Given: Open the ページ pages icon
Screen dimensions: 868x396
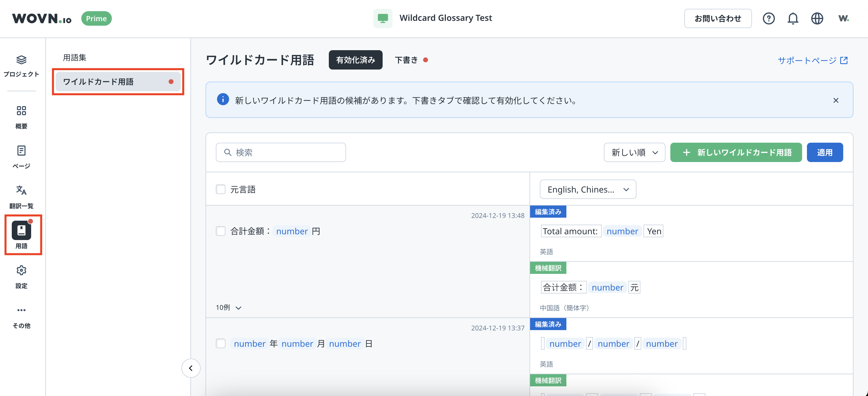Looking at the screenshot, I should click(21, 151).
